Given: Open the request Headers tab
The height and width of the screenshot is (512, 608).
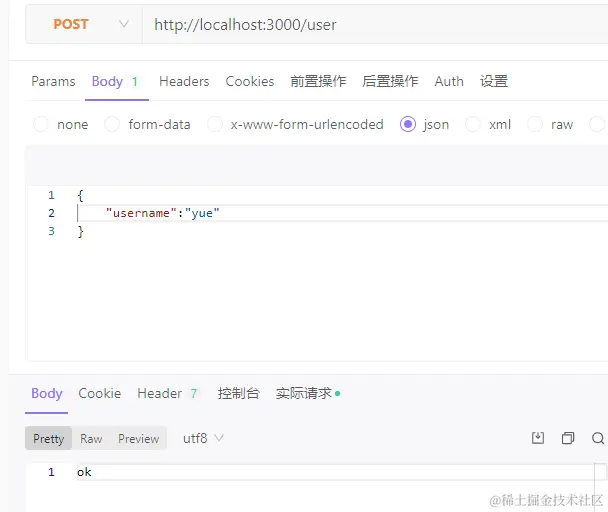Looking at the screenshot, I should click(x=184, y=81).
